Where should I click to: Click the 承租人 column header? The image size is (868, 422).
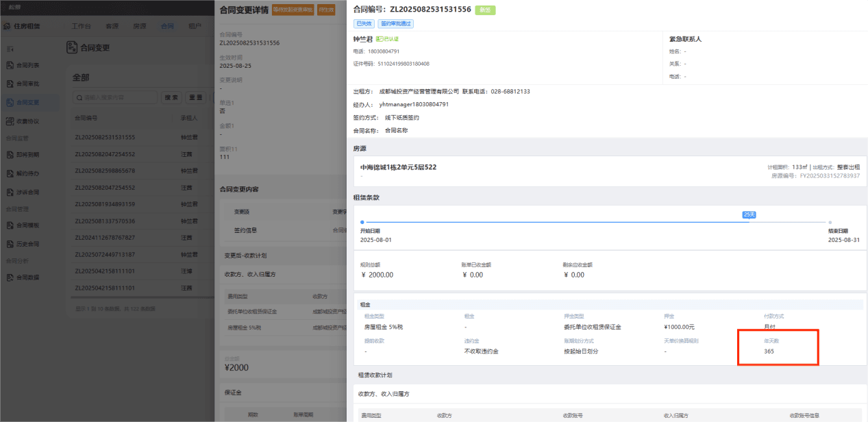[189, 118]
